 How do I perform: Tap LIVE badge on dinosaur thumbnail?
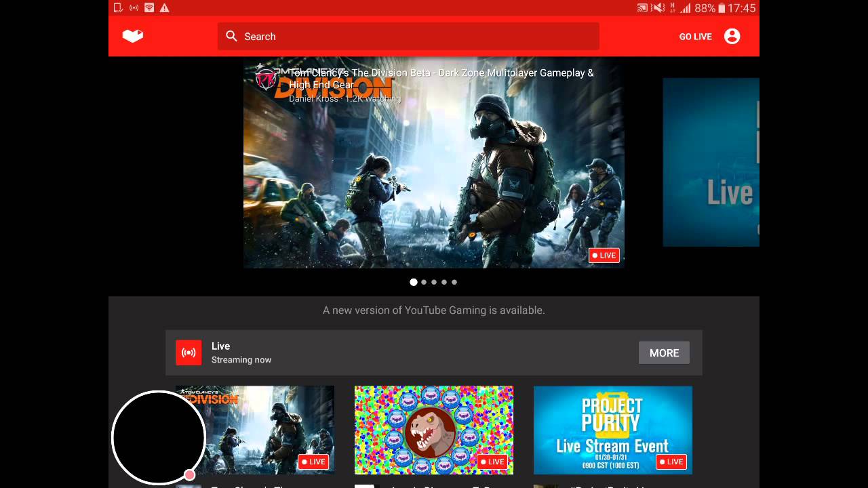492,462
